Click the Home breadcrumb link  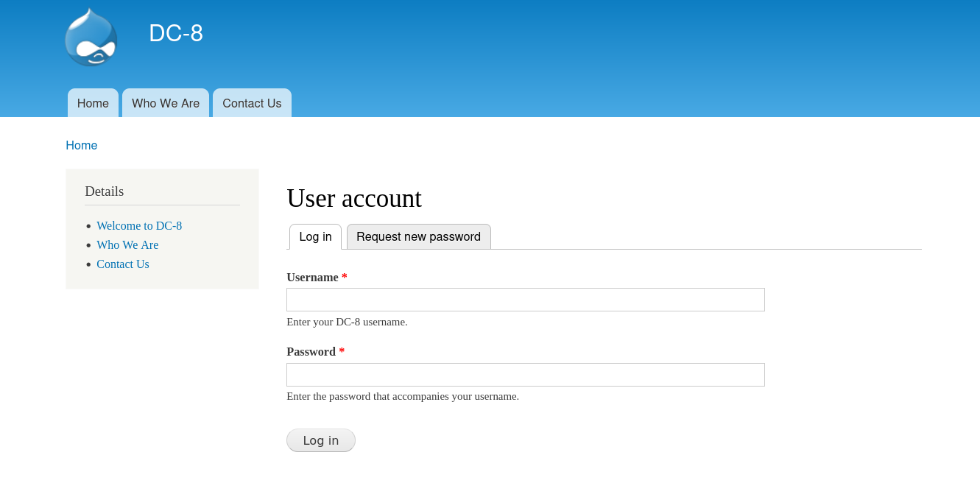click(x=81, y=145)
